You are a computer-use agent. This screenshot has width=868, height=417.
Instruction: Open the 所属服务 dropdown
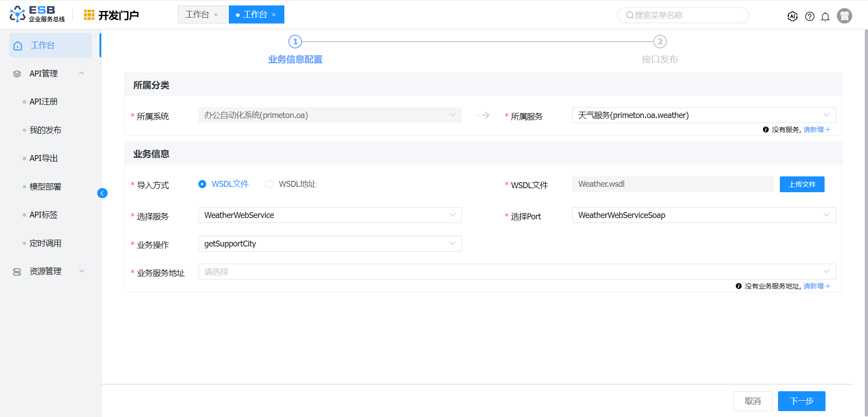pos(703,115)
